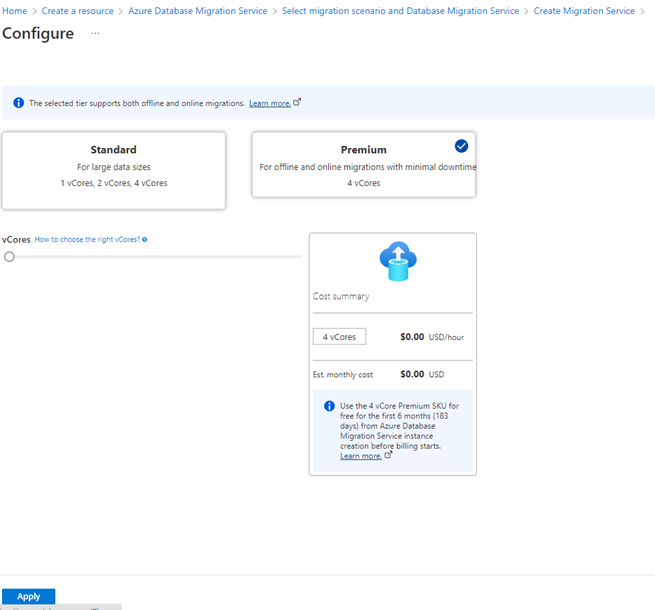
Task: Open Azure Database Migration Service breadcrumb
Action: click(198, 11)
